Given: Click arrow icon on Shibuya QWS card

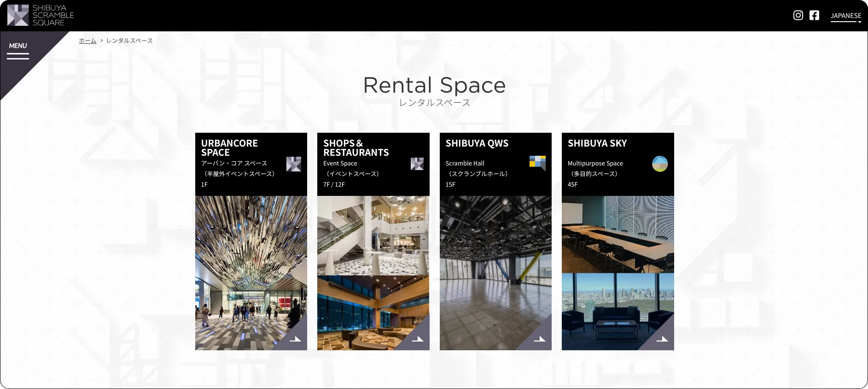Looking at the screenshot, I should pyautogui.click(x=539, y=339).
